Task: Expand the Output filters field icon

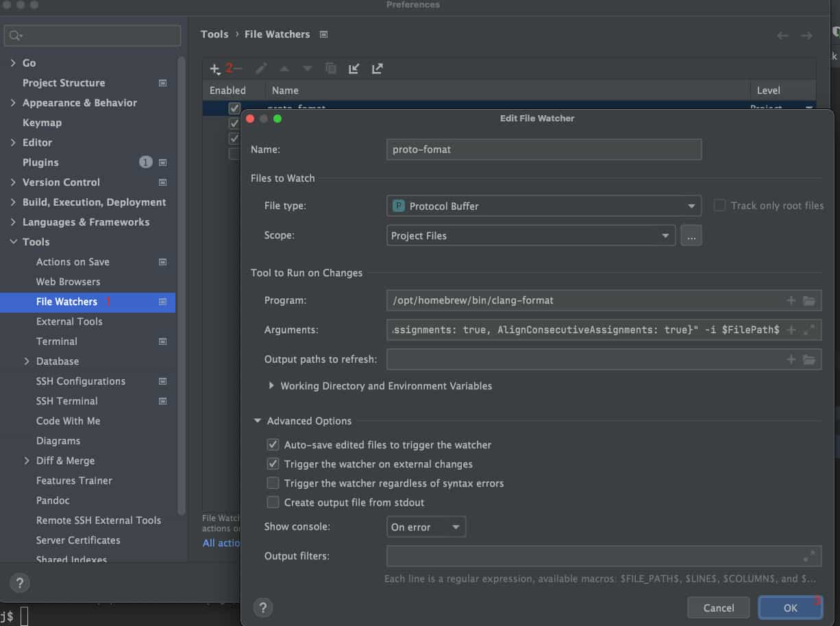Action: [x=808, y=555]
